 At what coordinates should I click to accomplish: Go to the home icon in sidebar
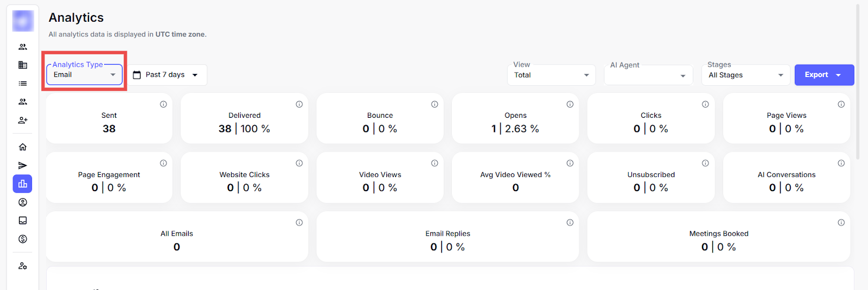pyautogui.click(x=23, y=147)
